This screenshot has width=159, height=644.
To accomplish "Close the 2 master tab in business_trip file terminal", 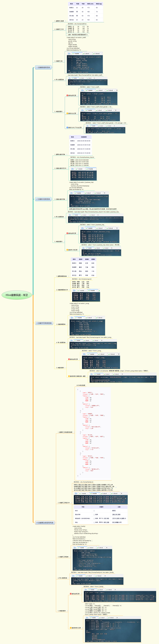I will (x=95, y=169).
